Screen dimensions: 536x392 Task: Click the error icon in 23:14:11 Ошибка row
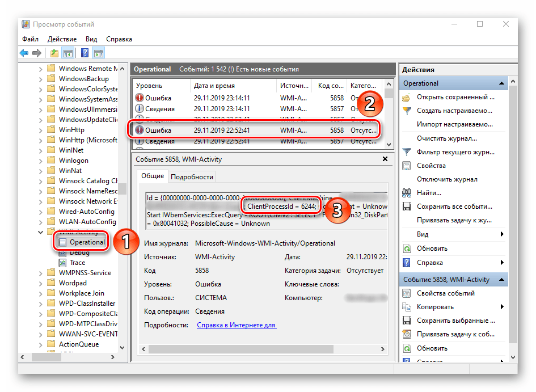click(140, 98)
